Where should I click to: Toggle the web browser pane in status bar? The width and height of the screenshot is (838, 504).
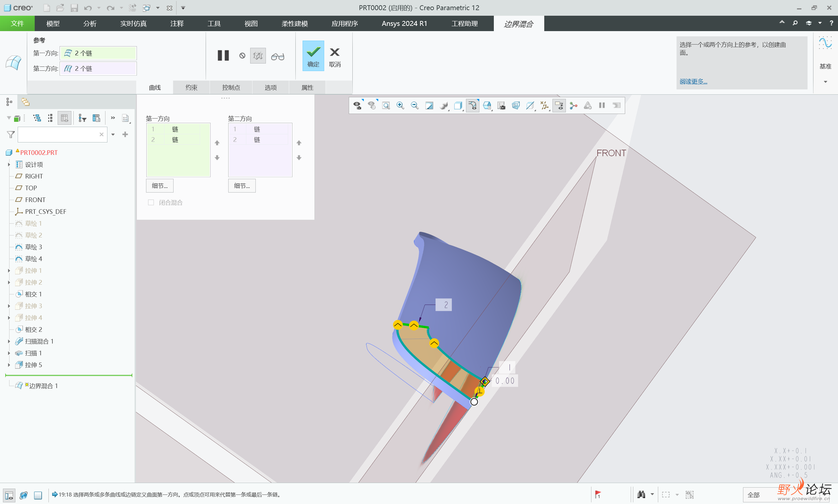pyautogui.click(x=24, y=495)
